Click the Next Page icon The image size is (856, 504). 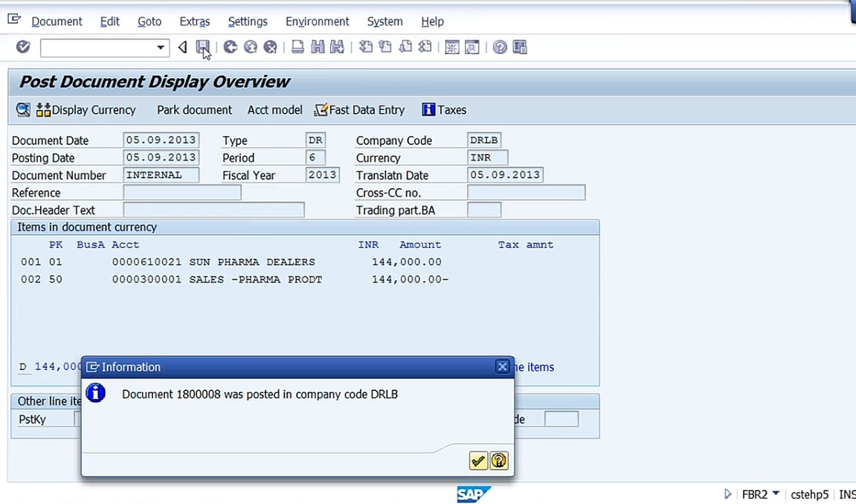pos(405,48)
